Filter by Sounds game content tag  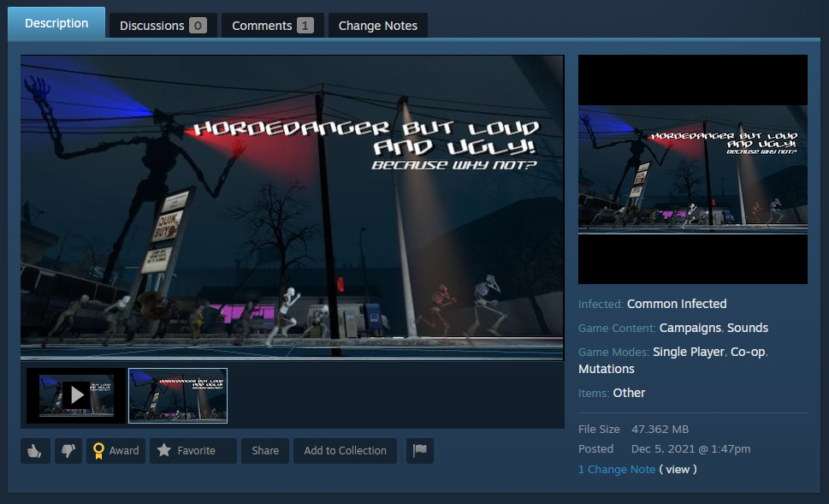pyautogui.click(x=748, y=328)
